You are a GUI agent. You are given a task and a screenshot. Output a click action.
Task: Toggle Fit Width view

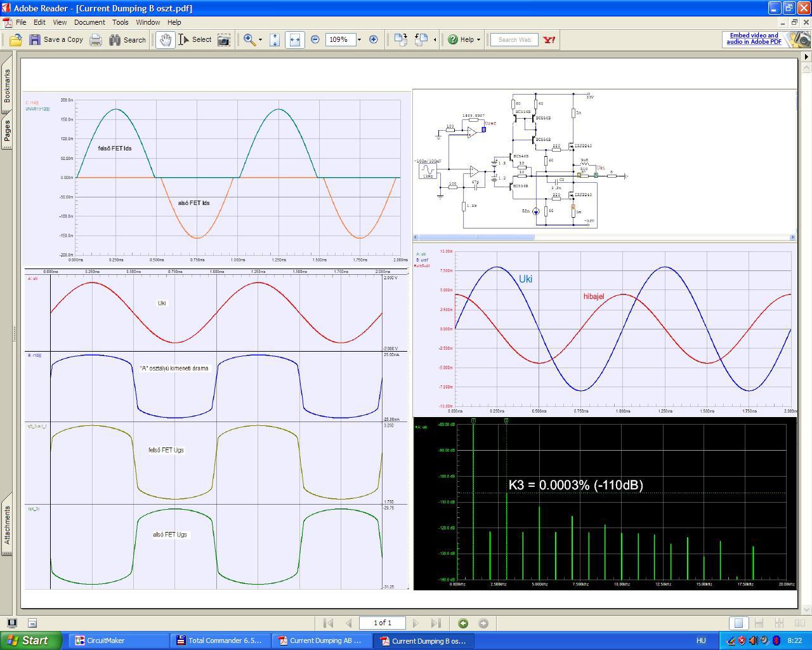coord(294,40)
